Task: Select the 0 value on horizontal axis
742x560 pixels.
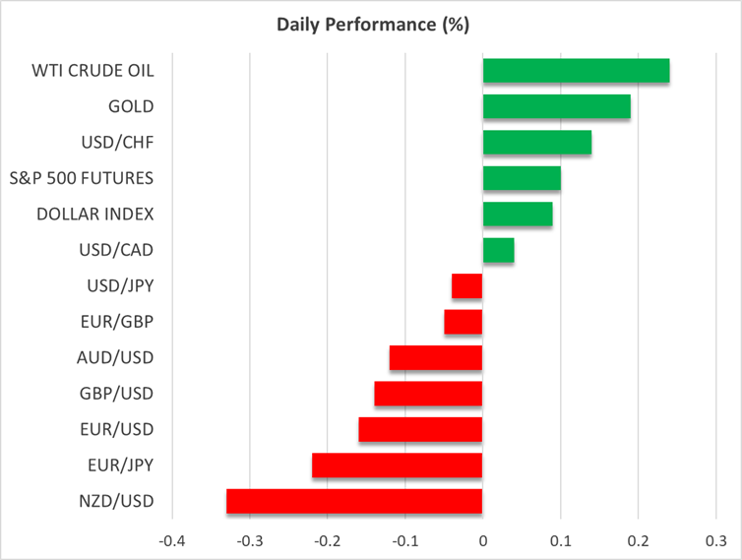Action: point(482,540)
